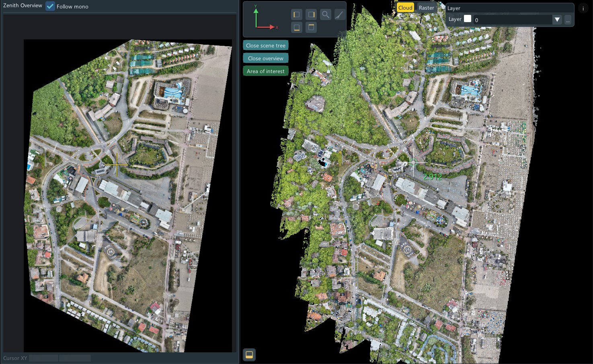Activate the magnifier zoom tool
Viewport: 593px width, 364px height.
[326, 15]
